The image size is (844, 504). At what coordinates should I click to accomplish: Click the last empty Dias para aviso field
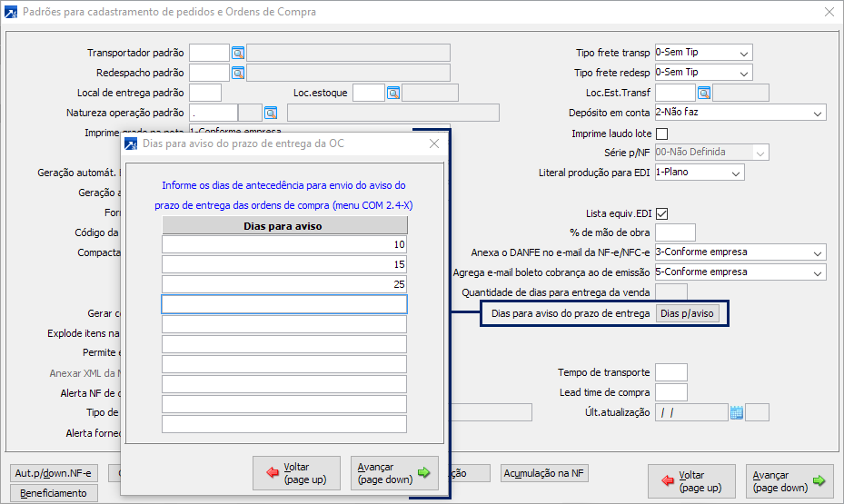(284, 424)
